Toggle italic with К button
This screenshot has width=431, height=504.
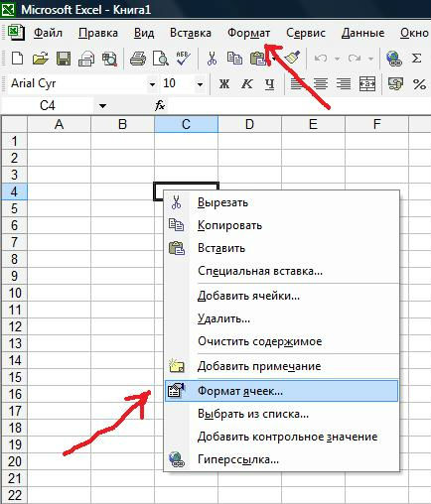247,84
